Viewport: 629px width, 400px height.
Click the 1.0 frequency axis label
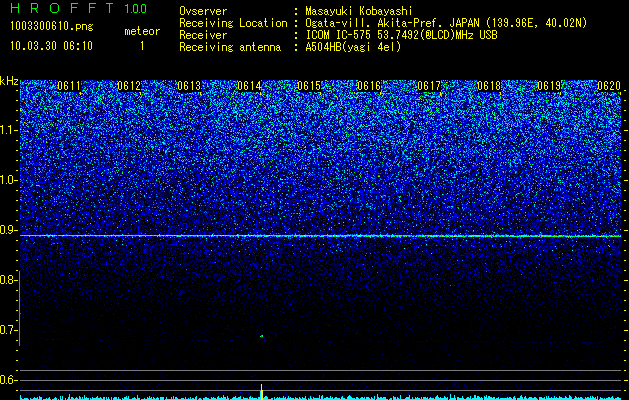[x=7, y=180]
